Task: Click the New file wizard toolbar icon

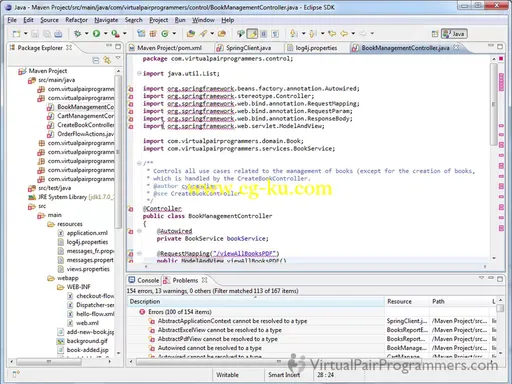Action: [16, 33]
